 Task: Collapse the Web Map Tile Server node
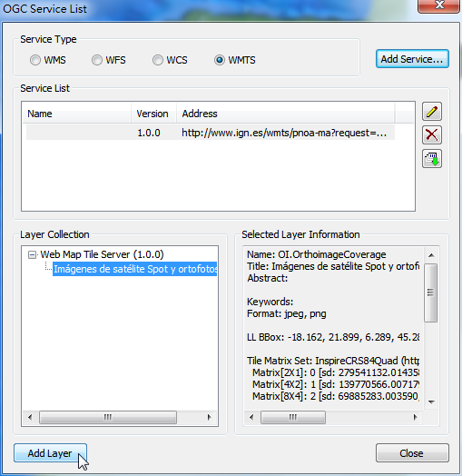click(x=32, y=254)
